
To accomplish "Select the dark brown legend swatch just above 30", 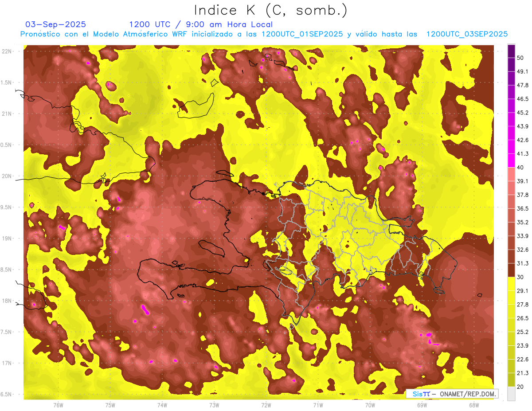I will [x=511, y=270].
